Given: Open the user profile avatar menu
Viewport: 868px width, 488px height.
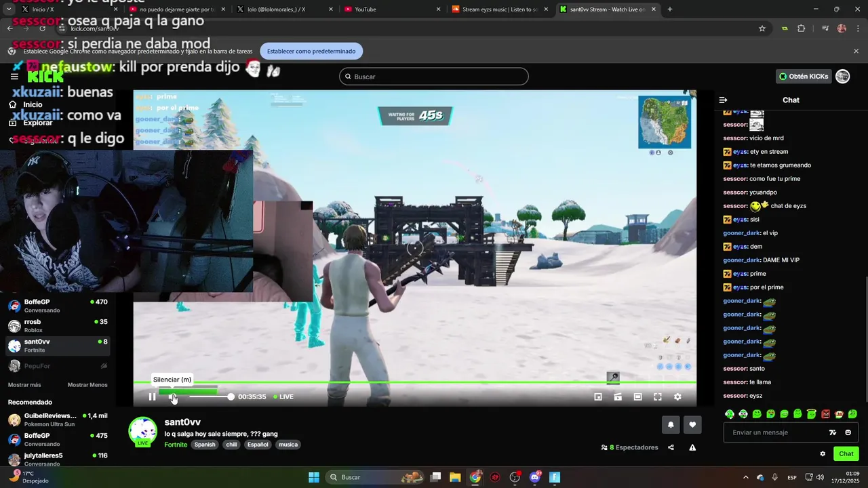Looking at the screenshot, I should tap(842, 77).
